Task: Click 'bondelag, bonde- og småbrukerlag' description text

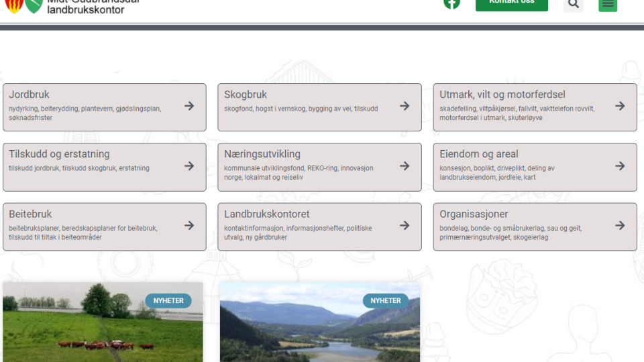Action: pos(511,233)
